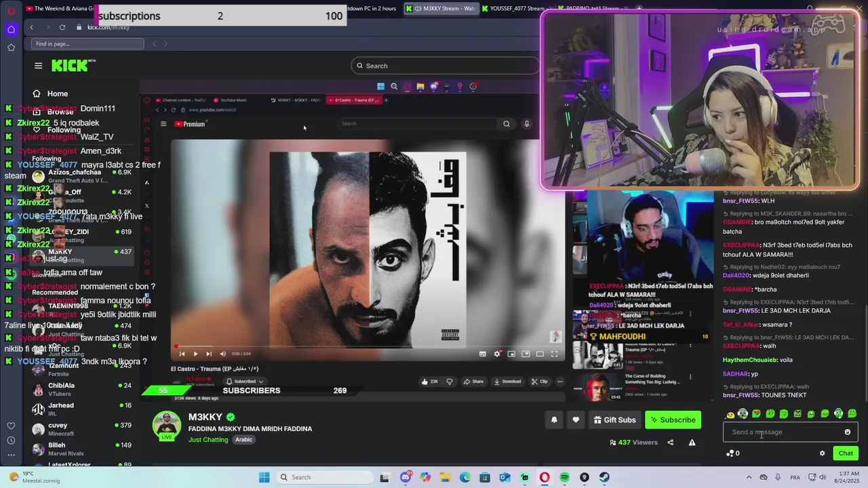Click the microphone icon in system tray

[778, 477]
